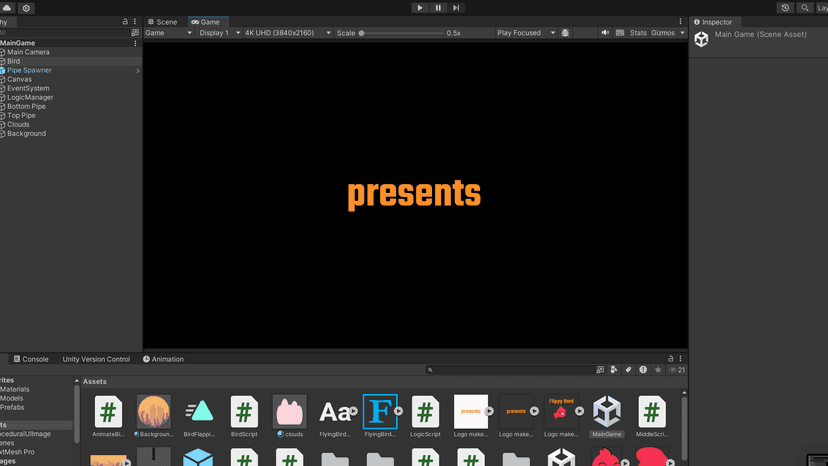Switch to the Console tab
828x466 pixels.
coord(34,359)
